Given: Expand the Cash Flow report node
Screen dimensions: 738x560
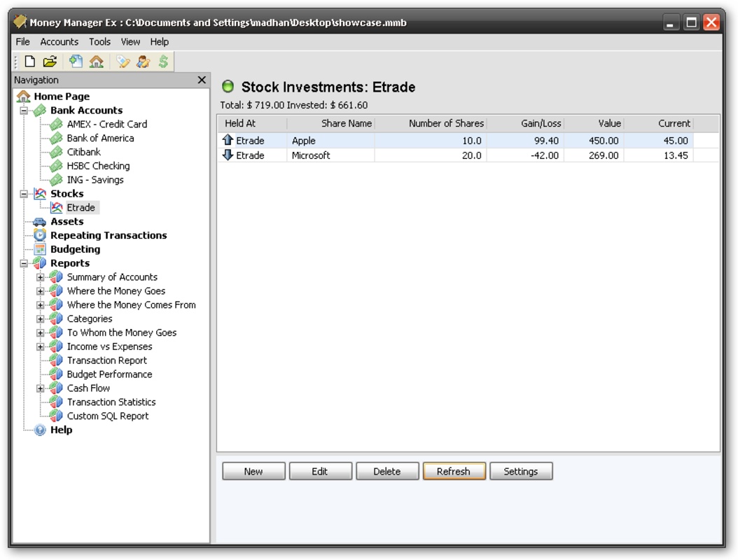Looking at the screenshot, I should (x=41, y=388).
